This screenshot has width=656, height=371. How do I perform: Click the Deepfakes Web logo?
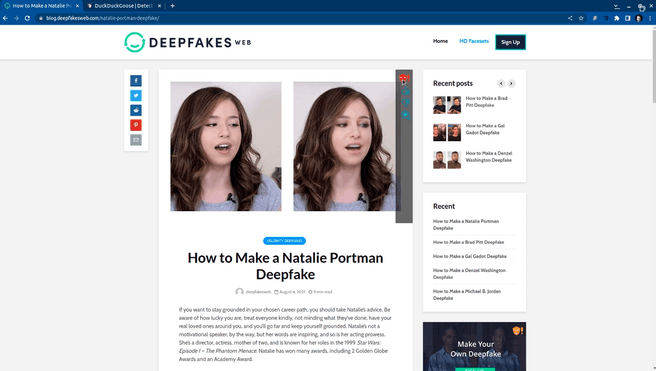pos(187,42)
